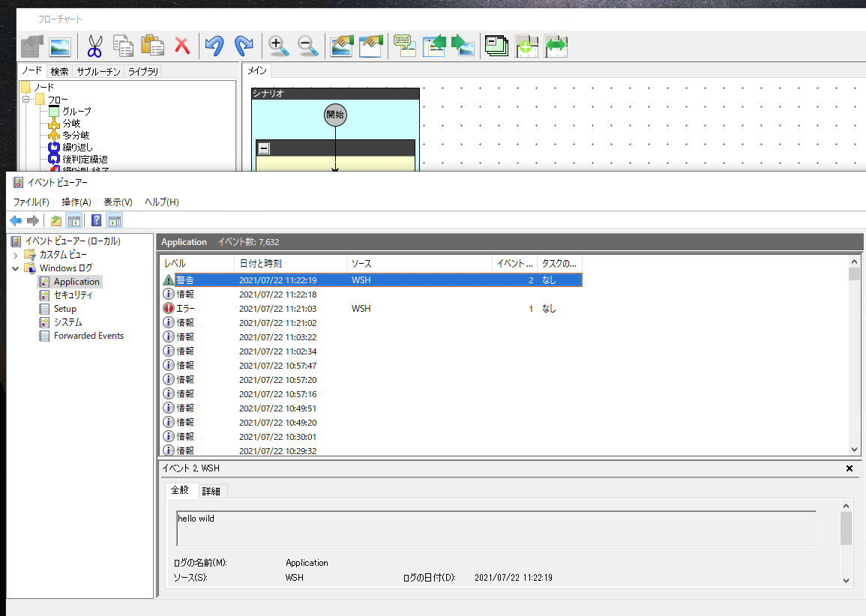
Task: Toggle the console tree visibility in Event Viewer
Action: click(x=73, y=220)
